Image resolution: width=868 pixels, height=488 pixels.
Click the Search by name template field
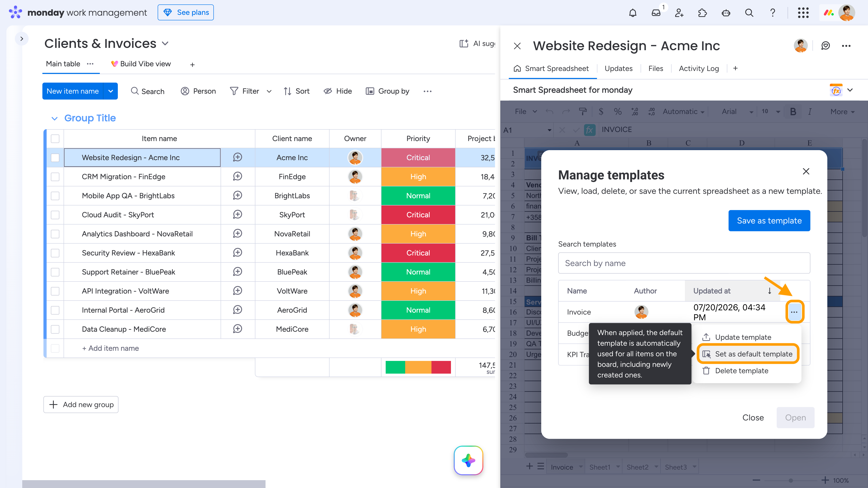tap(684, 263)
